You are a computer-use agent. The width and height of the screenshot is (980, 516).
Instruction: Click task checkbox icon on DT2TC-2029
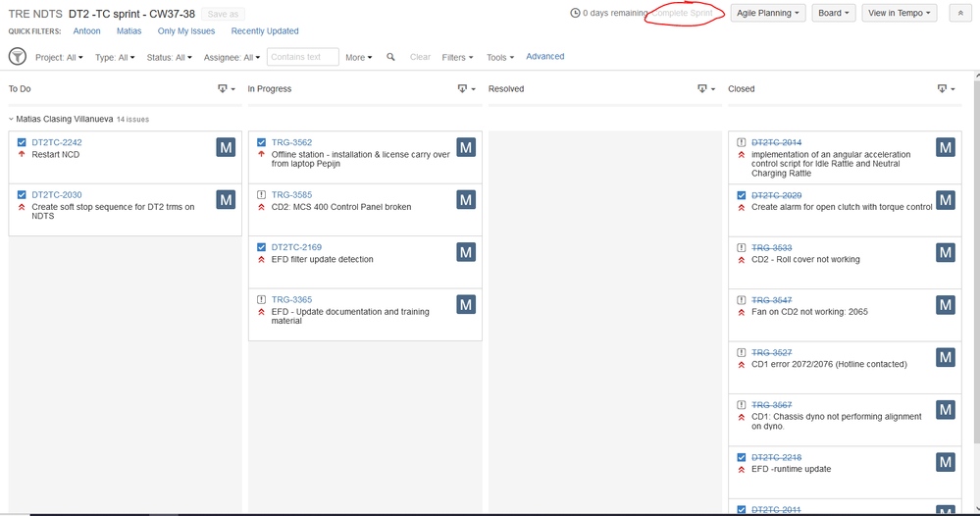click(742, 195)
